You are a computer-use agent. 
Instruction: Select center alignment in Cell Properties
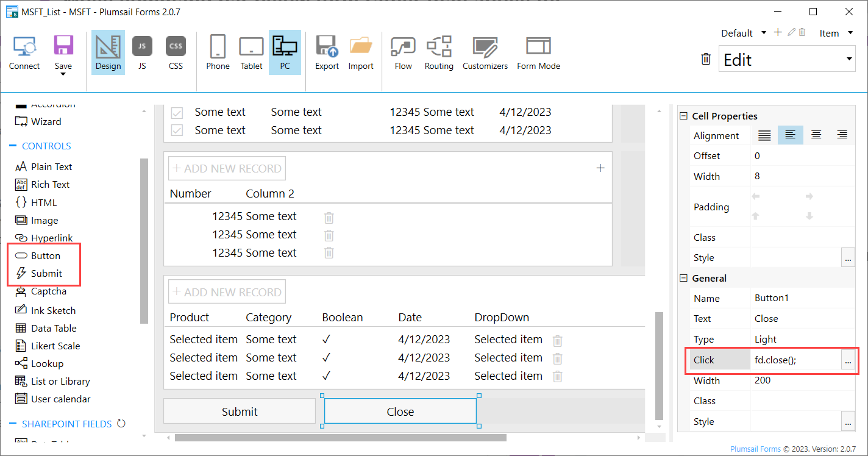tap(816, 135)
